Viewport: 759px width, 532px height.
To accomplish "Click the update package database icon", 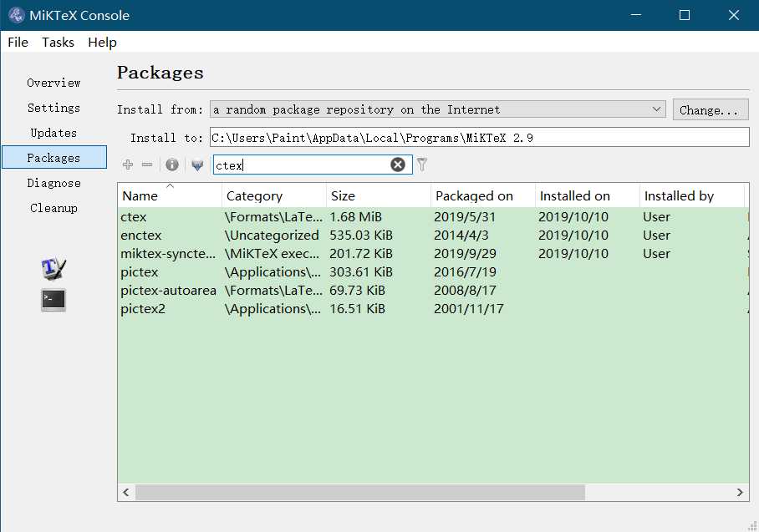I will 197,165.
